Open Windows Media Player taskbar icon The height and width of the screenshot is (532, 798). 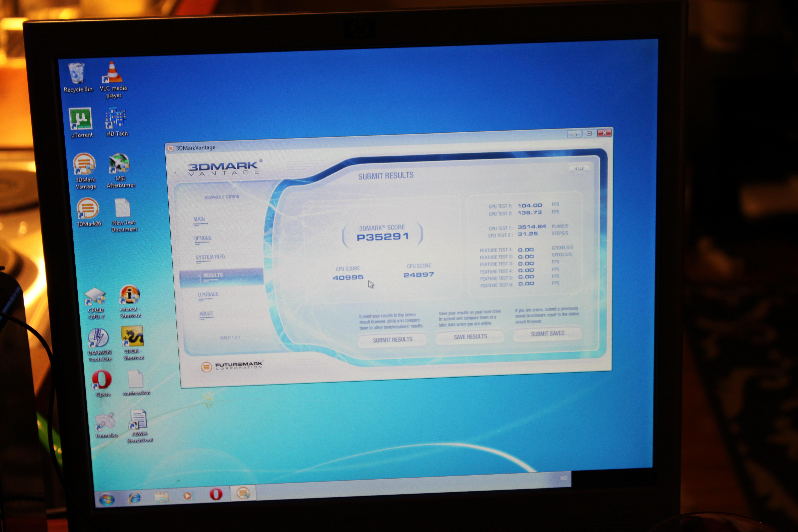coord(187,496)
